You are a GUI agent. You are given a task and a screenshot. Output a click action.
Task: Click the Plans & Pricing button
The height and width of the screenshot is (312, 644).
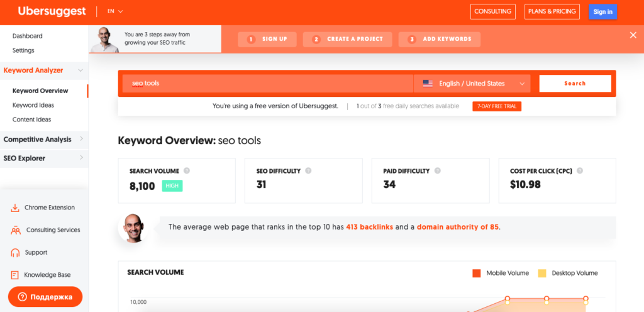pos(552,11)
